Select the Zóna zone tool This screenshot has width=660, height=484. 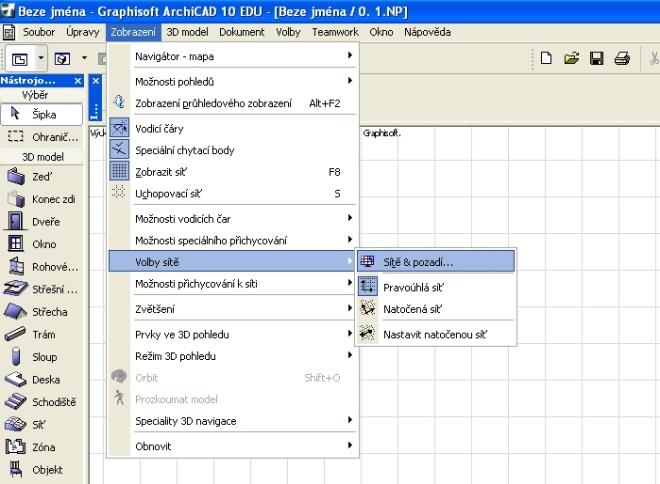(42, 447)
